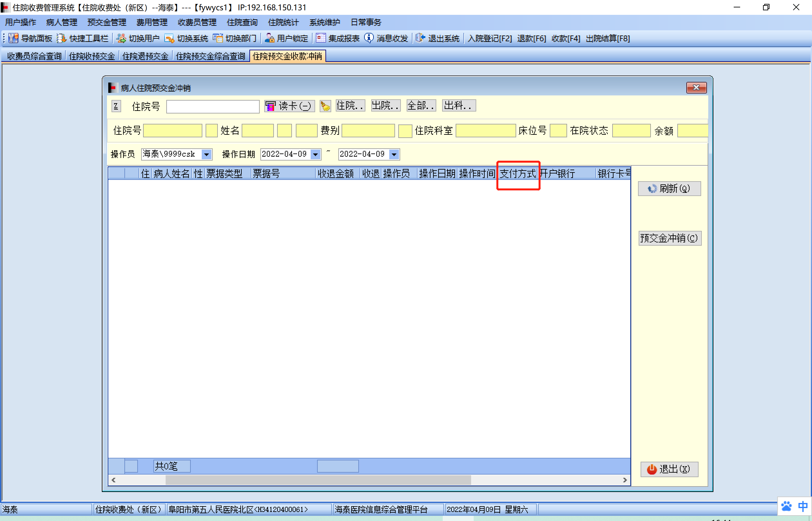Open the start 操作日期 date dropdown
This screenshot has height=521, width=812.
[x=315, y=155]
